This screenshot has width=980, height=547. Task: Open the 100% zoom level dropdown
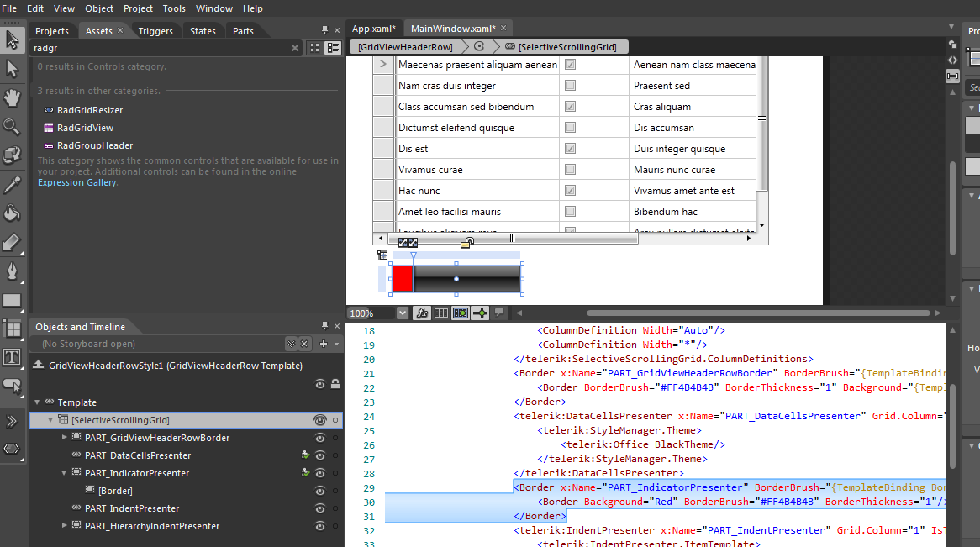pyautogui.click(x=402, y=313)
